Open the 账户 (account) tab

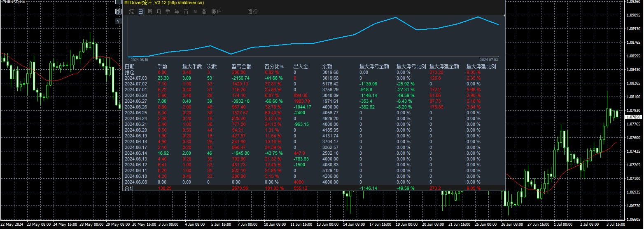(x=216, y=12)
